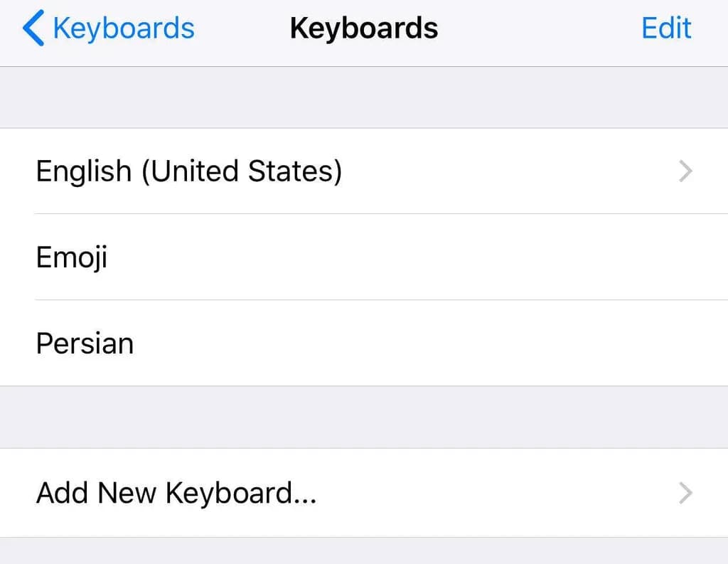This screenshot has height=564, width=728.
Task: Tap the blue back chevron arrow
Action: [x=33, y=29]
